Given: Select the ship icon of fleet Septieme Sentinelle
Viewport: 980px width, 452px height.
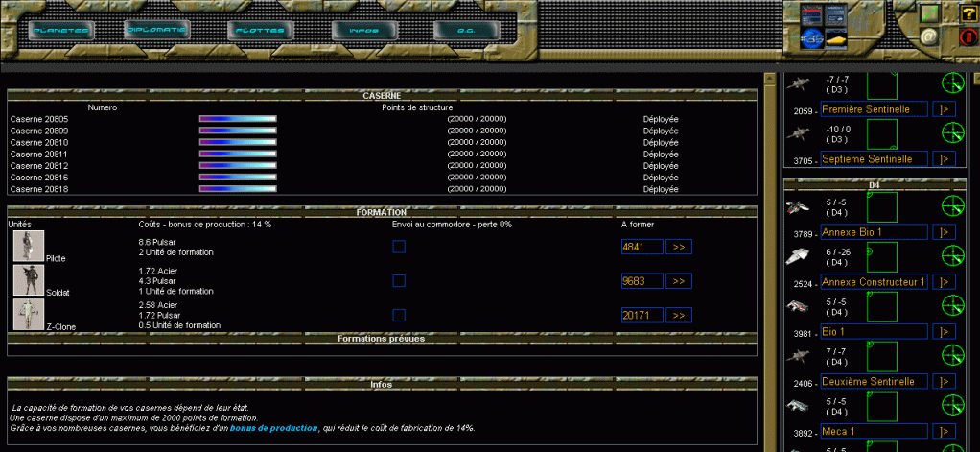Looking at the screenshot, I should click(x=797, y=133).
